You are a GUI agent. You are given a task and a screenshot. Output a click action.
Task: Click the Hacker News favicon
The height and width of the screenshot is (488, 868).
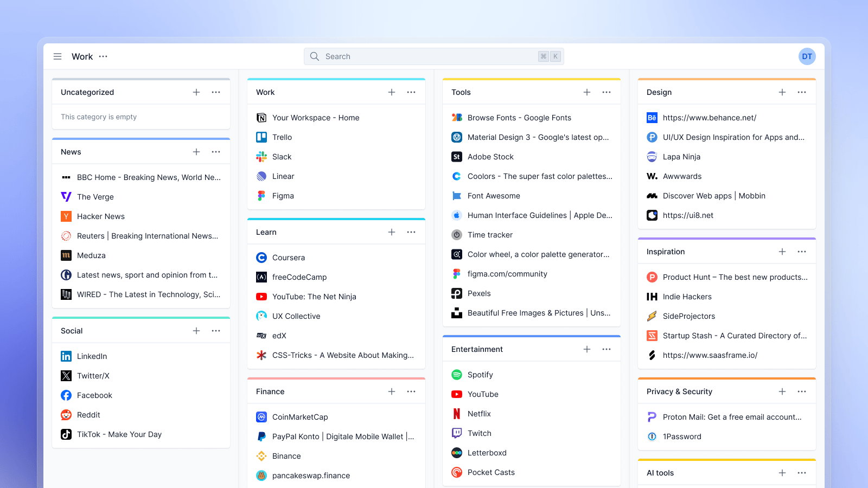pos(66,216)
